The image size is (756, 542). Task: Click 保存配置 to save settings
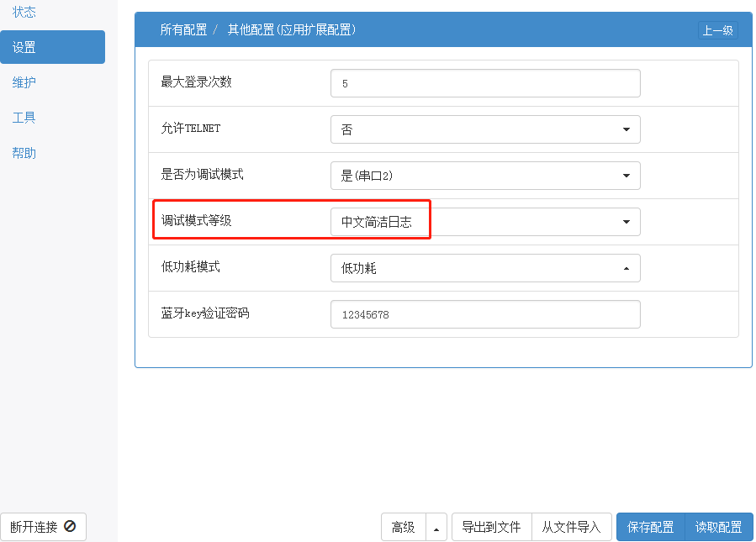tap(650, 527)
